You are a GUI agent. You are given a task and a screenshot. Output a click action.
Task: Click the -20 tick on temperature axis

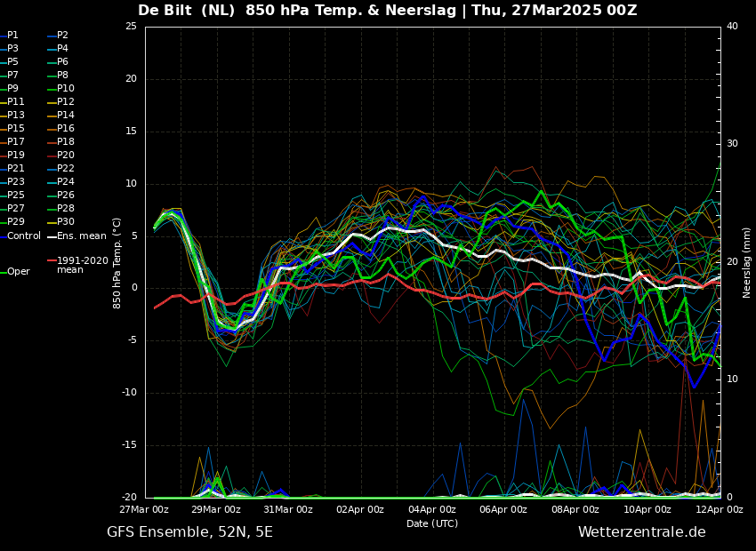(130, 498)
